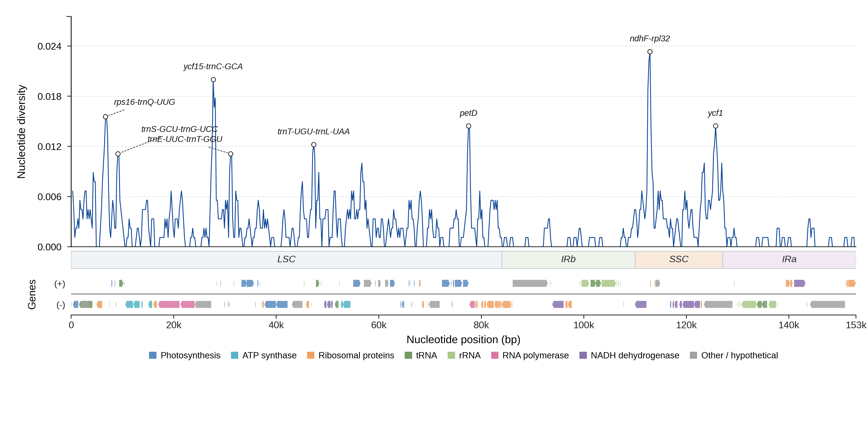Click the 0.012 y-axis tick label

(x=50, y=147)
